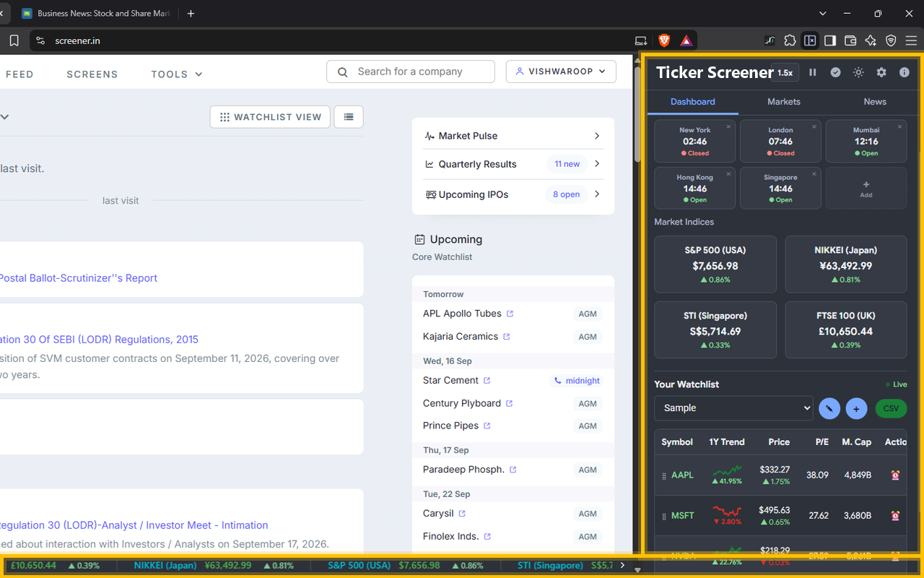924x578 pixels.
Task: Select the Dashboard tab
Action: tap(693, 102)
